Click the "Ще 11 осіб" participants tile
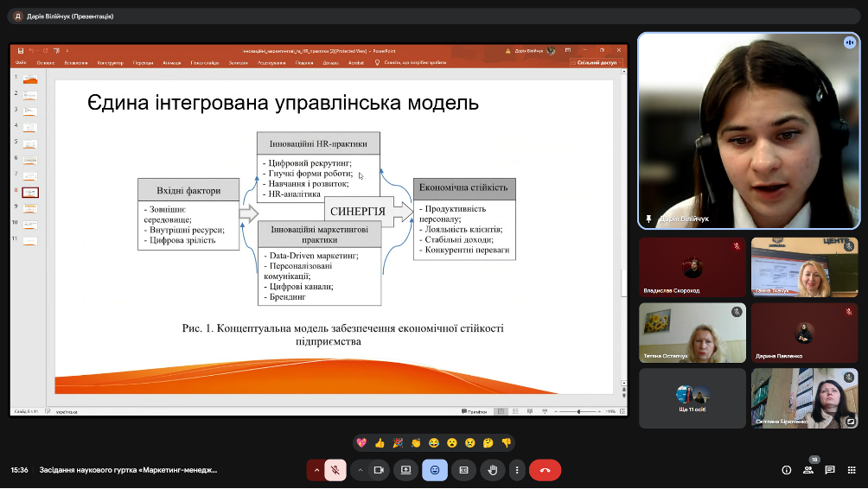 (x=692, y=397)
